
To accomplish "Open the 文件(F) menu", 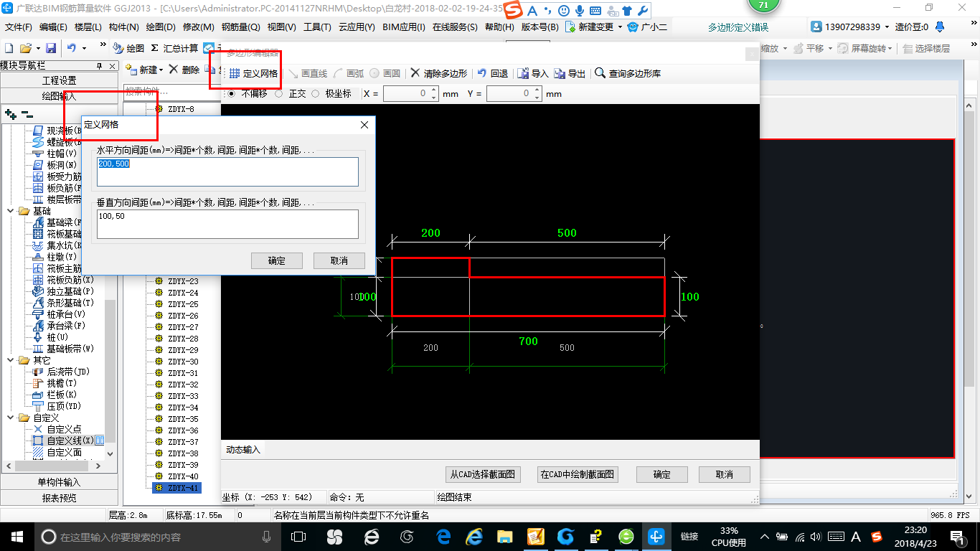I will (x=19, y=27).
